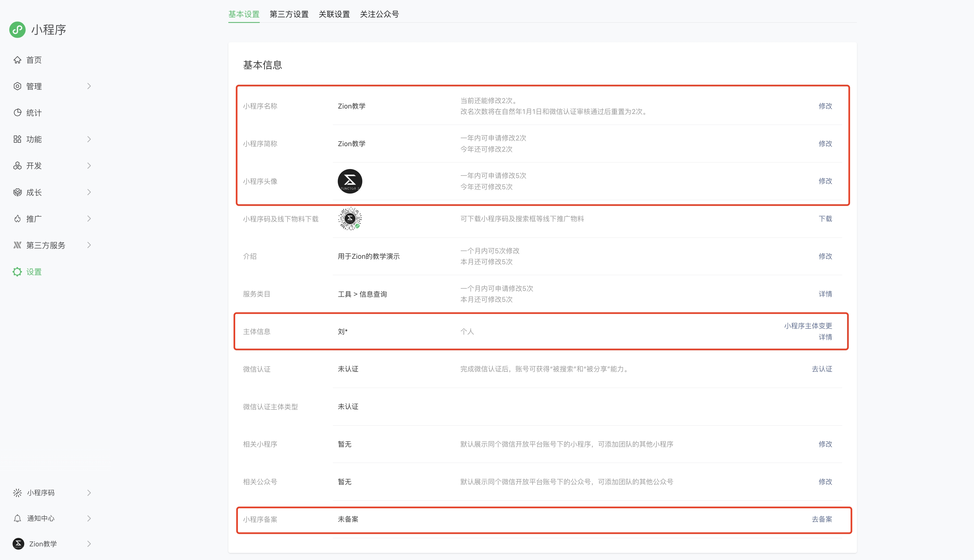Screen dimensions: 974x560
Task: Click 未认证 value in 微信认证主体类型 row
Action: 348,407
